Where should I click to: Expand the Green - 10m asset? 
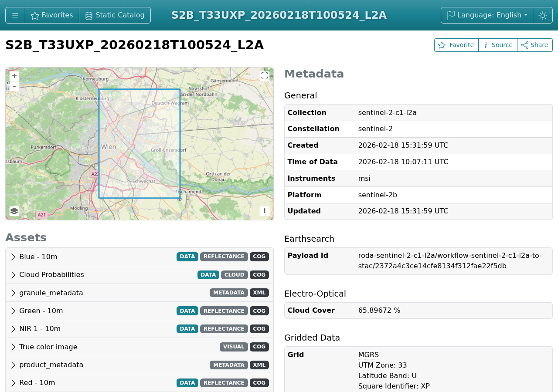[x=139, y=311]
